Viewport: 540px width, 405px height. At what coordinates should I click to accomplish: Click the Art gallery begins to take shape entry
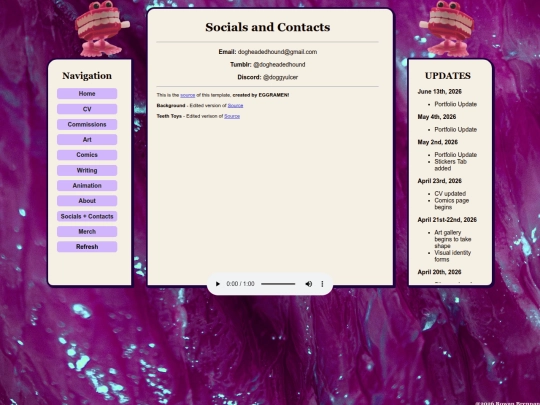pyautogui.click(x=453, y=239)
